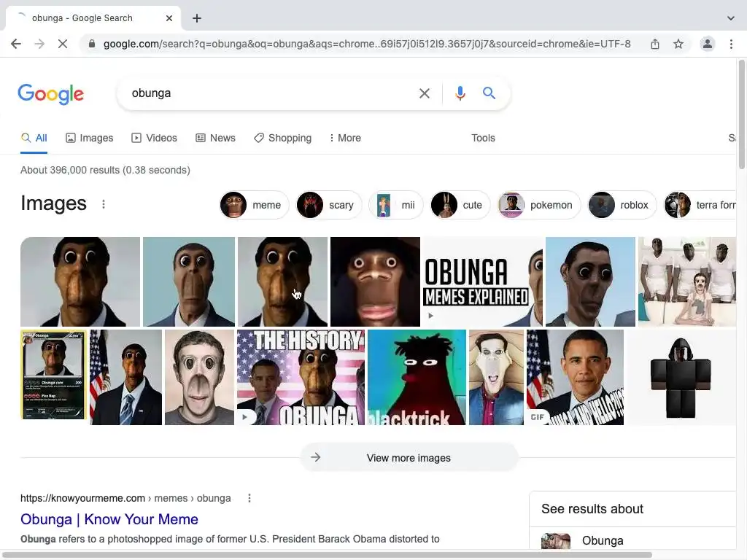This screenshot has height=560, width=747.
Task: Filter images by roblox chip
Action: (x=622, y=205)
